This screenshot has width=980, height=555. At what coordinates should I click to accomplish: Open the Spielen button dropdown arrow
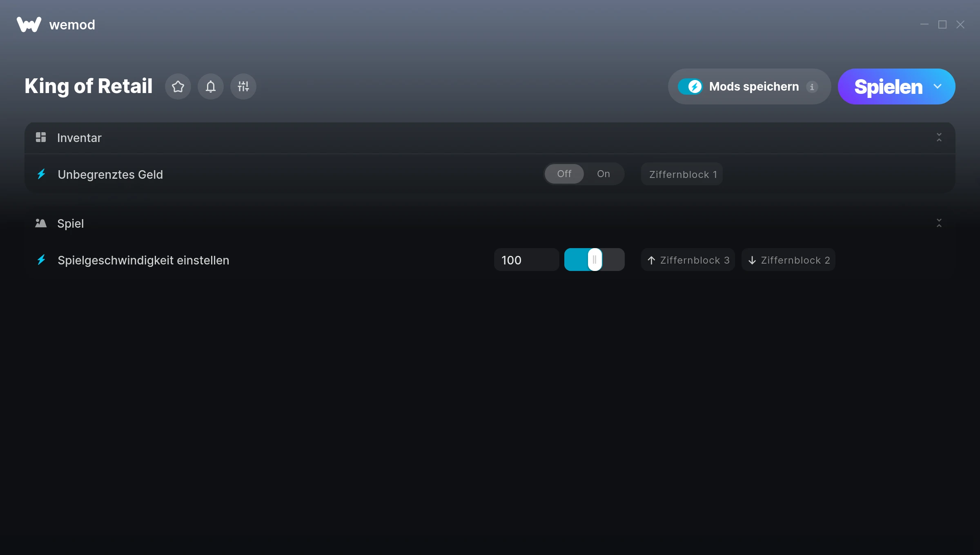tap(938, 87)
